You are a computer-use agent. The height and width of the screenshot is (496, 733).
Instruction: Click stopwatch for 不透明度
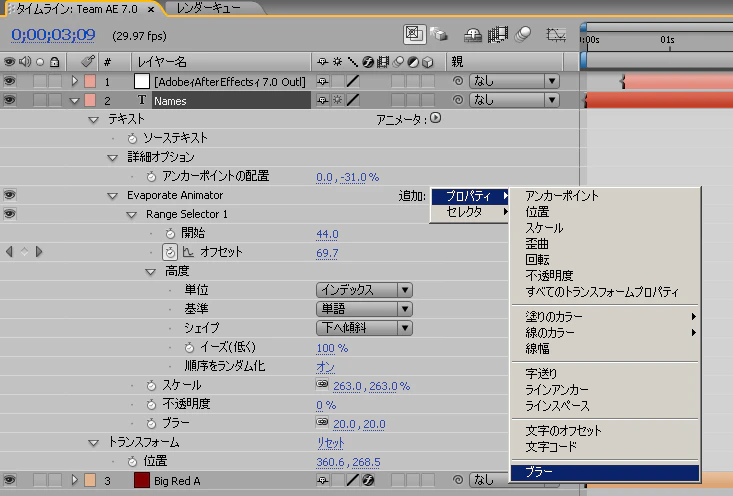coord(151,404)
